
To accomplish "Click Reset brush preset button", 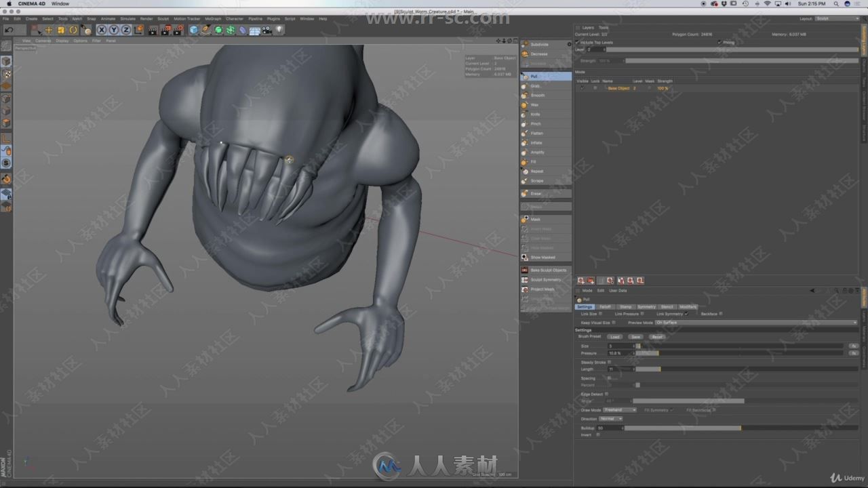I will pos(657,337).
